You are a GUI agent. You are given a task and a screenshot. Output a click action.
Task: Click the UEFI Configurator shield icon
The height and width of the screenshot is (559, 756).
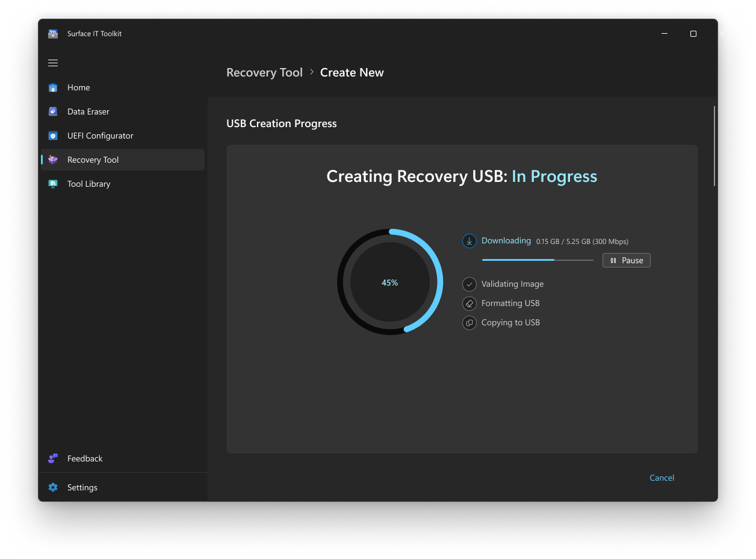click(x=53, y=136)
